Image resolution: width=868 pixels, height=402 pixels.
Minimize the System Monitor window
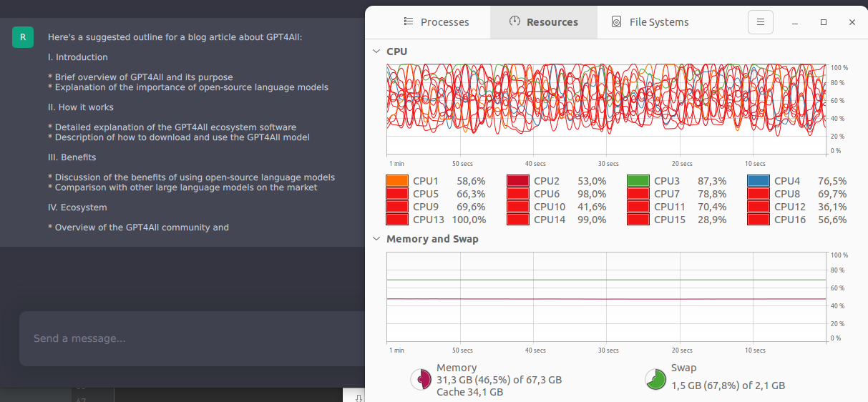pyautogui.click(x=796, y=22)
